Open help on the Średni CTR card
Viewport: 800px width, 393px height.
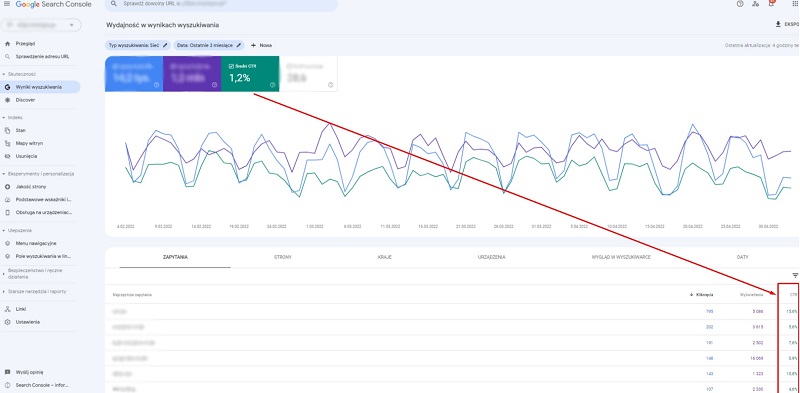click(272, 85)
